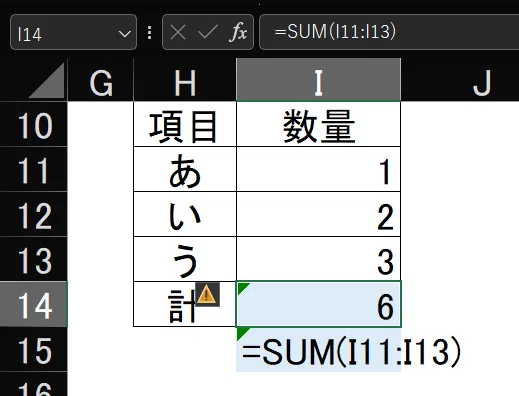The width and height of the screenshot is (519, 396).
Task: Click the Insert Function fx icon
Action: (239, 32)
